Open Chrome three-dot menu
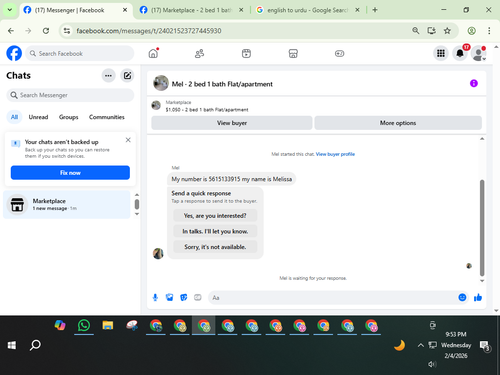Viewport: 500px width, 375px height. point(489,31)
